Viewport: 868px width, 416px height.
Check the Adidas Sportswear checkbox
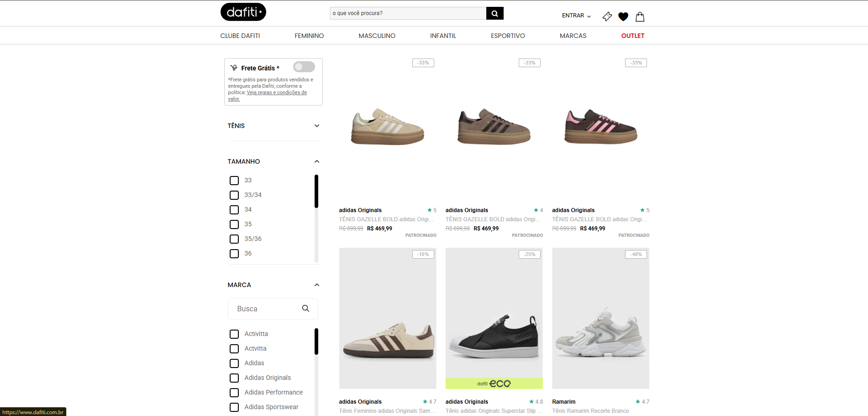234,407
